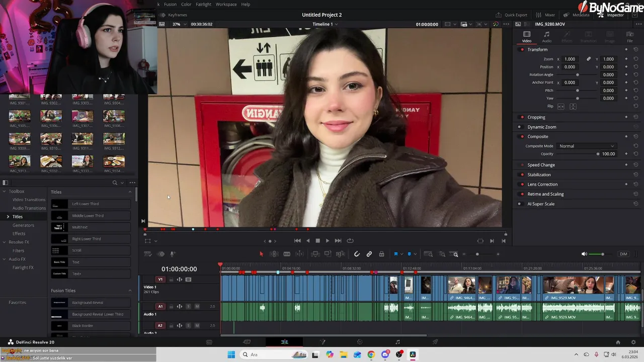Open Discord from the taskbar
Viewport: 644px width, 362px height.
385,354
